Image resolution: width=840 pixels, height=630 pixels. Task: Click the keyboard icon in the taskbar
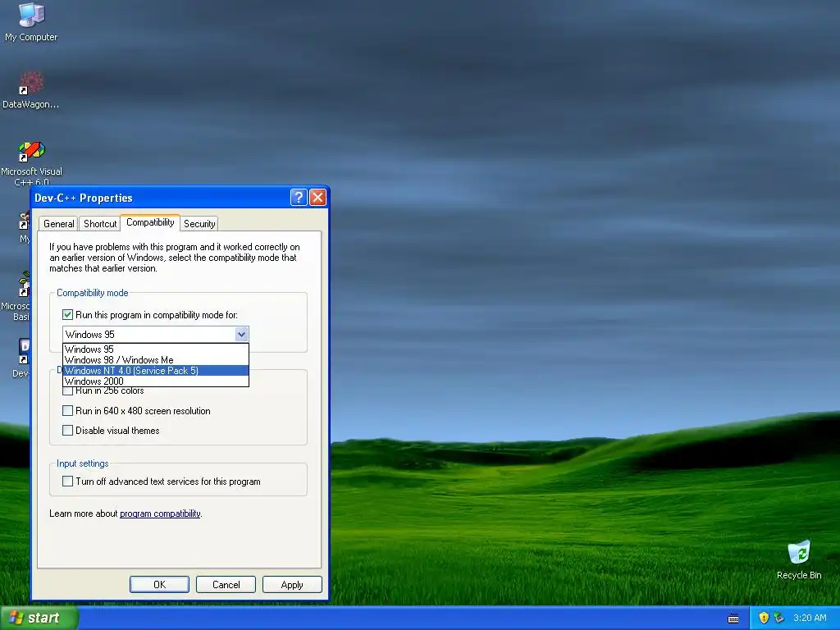pos(733,619)
